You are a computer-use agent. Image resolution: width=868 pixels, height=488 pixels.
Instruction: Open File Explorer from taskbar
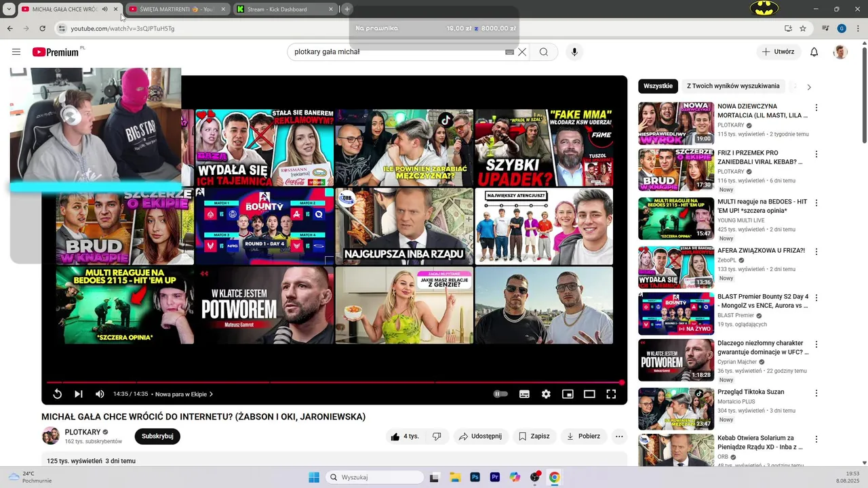click(x=454, y=477)
